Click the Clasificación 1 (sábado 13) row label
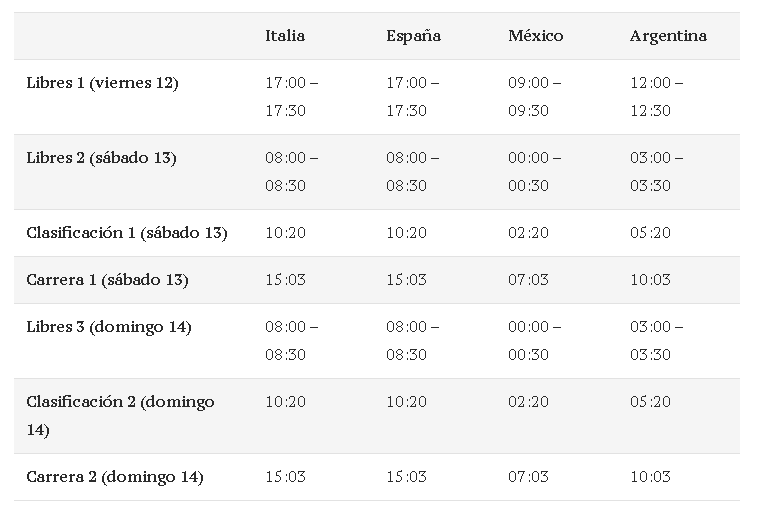The image size is (760, 518). pos(127,233)
